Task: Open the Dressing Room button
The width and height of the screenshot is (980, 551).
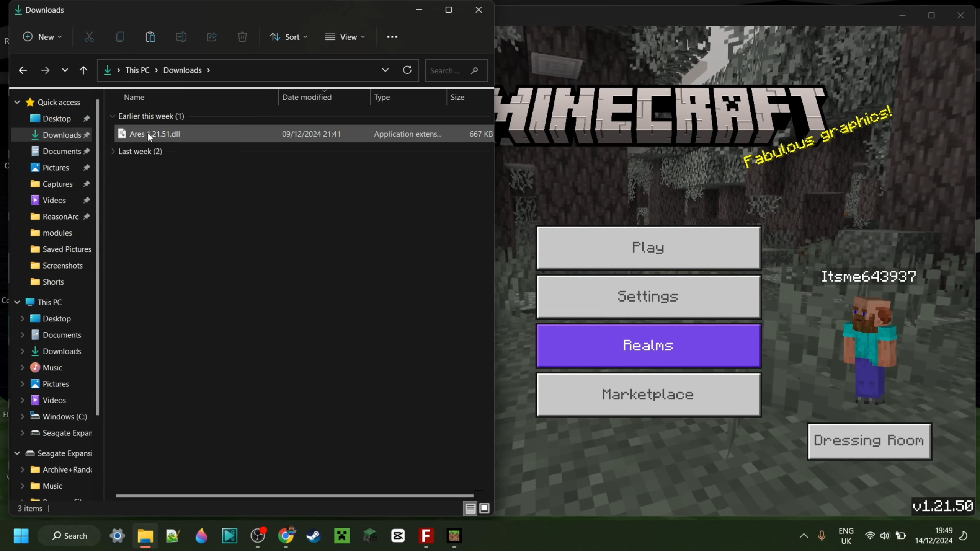Action: (x=869, y=441)
